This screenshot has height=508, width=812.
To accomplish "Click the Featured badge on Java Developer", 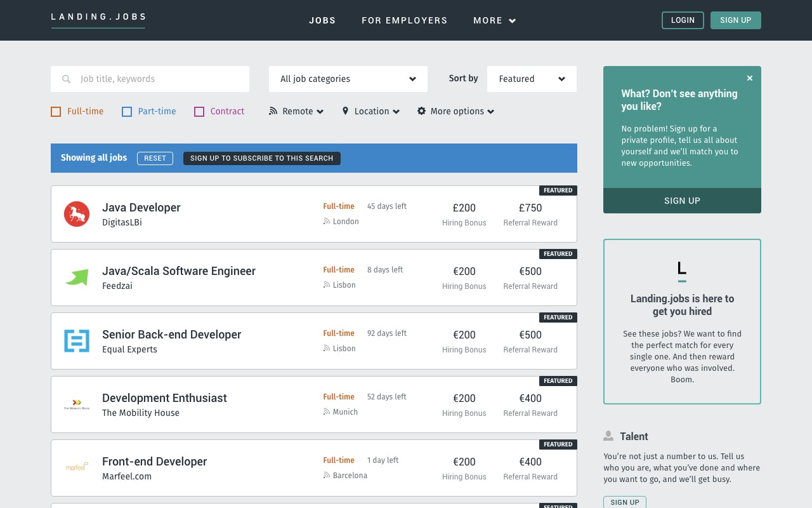I will pyautogui.click(x=558, y=190).
